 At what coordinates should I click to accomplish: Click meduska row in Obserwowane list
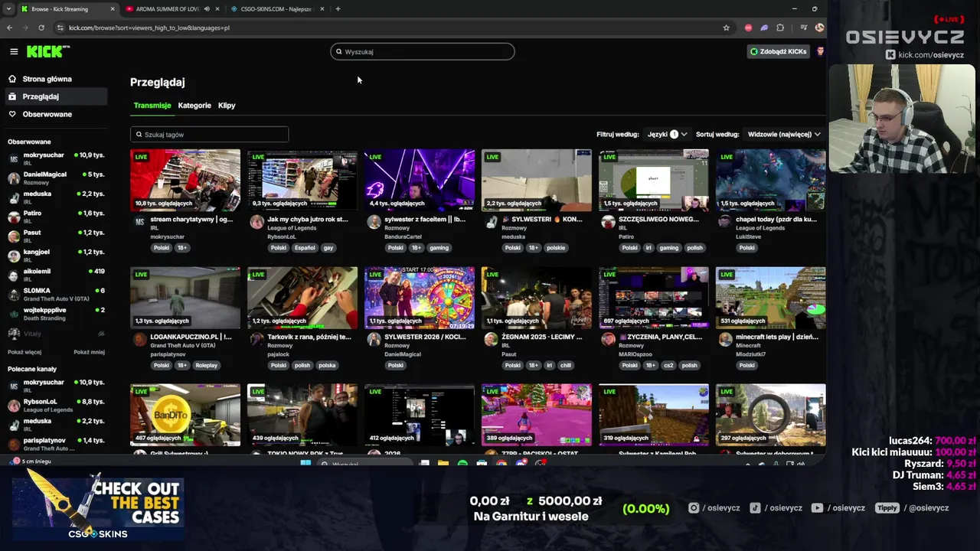pos(56,197)
